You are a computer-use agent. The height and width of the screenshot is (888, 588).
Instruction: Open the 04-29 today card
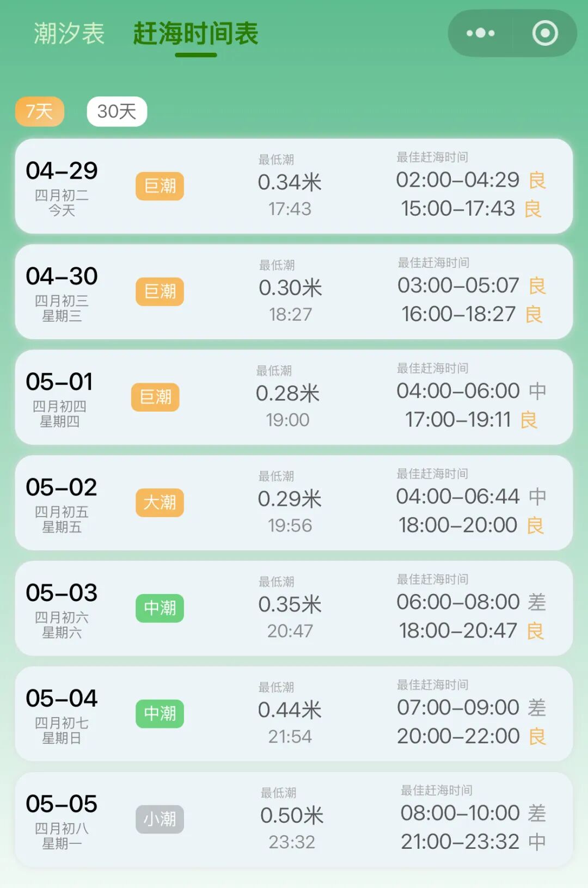[x=294, y=186]
